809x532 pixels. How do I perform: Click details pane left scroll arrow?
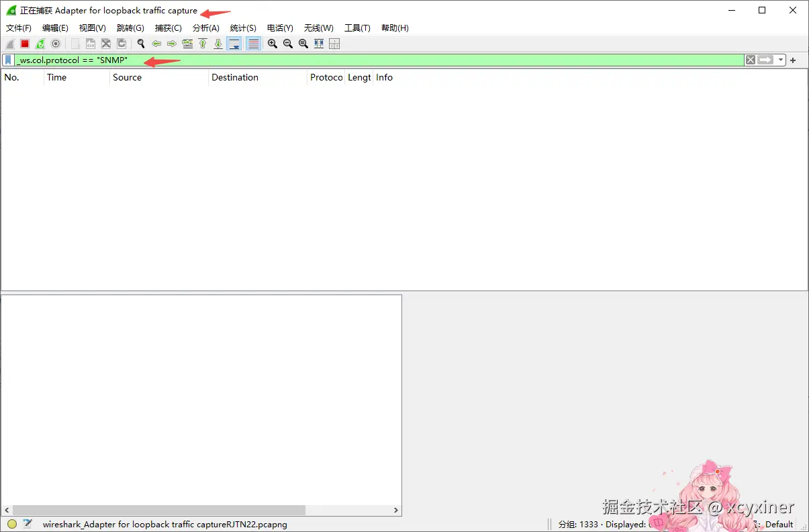point(6,510)
